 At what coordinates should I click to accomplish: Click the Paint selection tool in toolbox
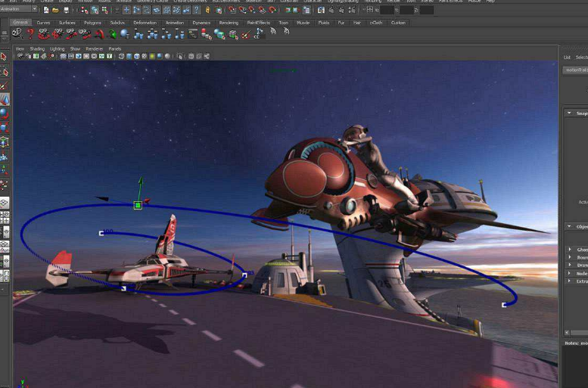click(x=4, y=85)
